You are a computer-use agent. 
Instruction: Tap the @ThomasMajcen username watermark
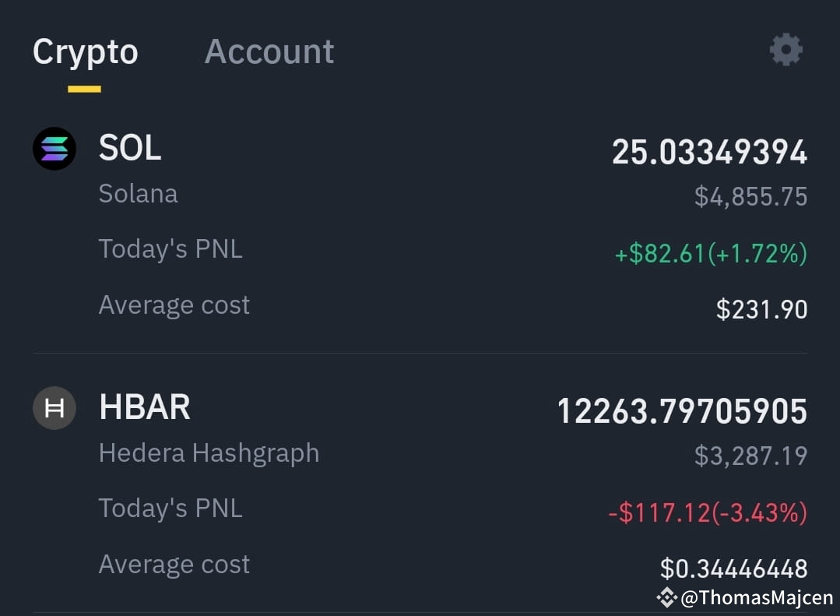tap(757, 597)
